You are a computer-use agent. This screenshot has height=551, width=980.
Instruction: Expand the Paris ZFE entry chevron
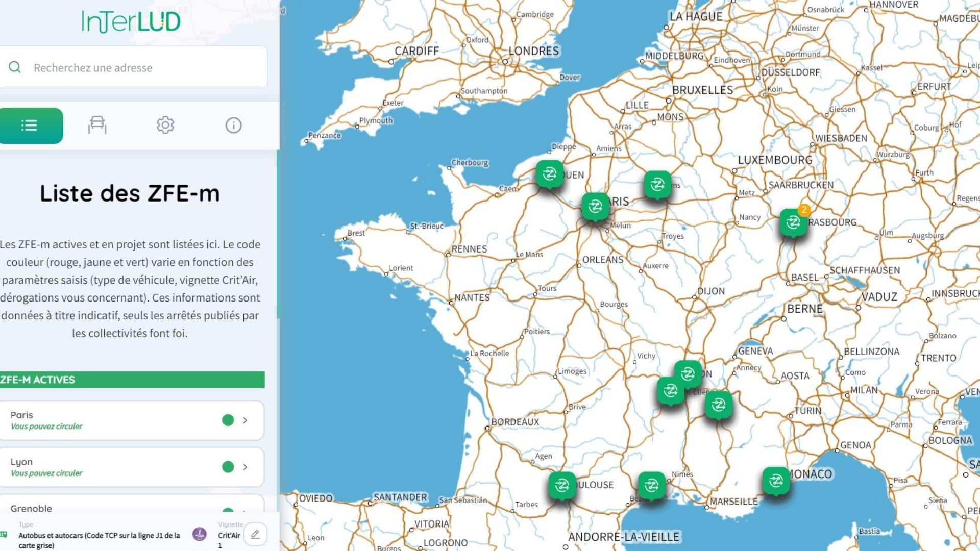[x=246, y=420]
